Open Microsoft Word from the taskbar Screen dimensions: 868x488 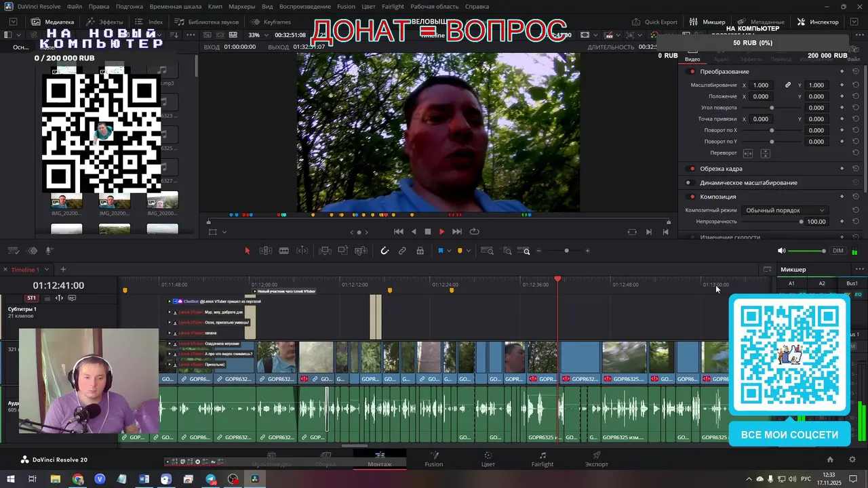144,479
